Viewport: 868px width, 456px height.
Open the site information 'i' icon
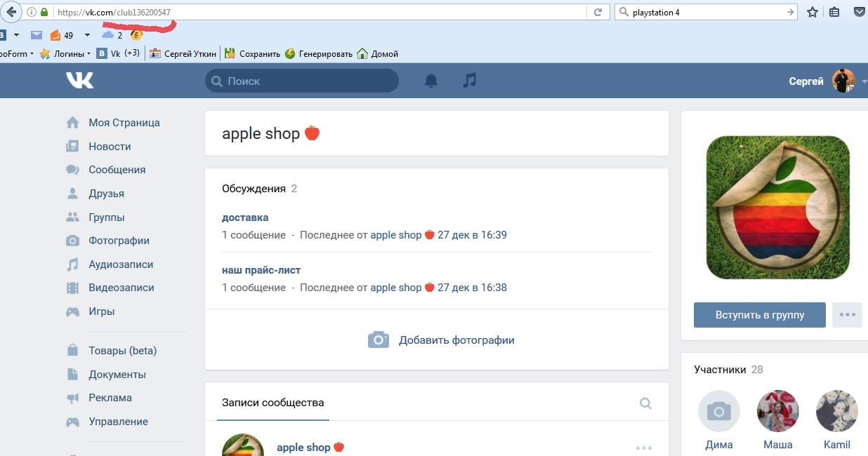31,12
